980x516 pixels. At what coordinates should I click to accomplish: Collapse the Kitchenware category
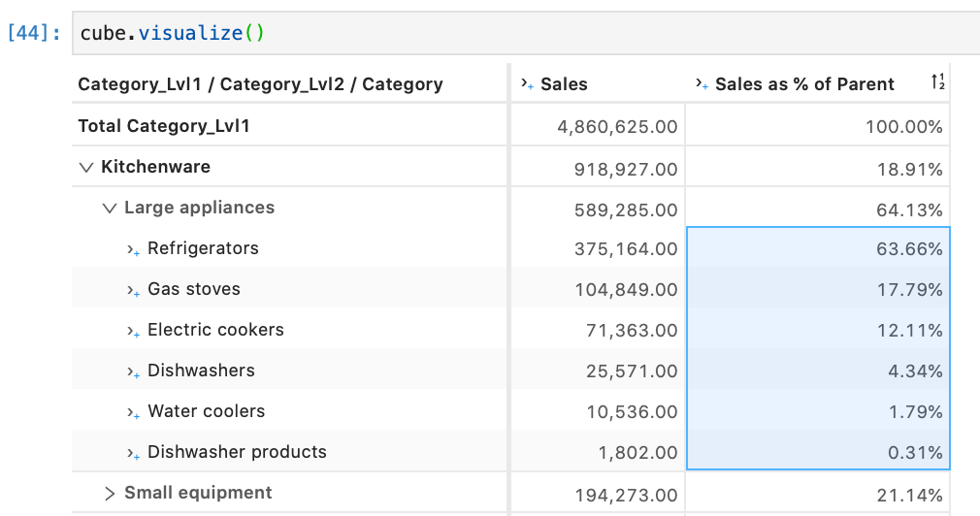(x=87, y=168)
